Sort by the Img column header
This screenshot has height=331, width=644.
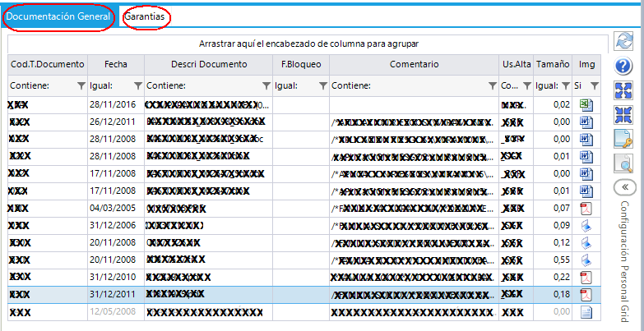tap(586, 64)
